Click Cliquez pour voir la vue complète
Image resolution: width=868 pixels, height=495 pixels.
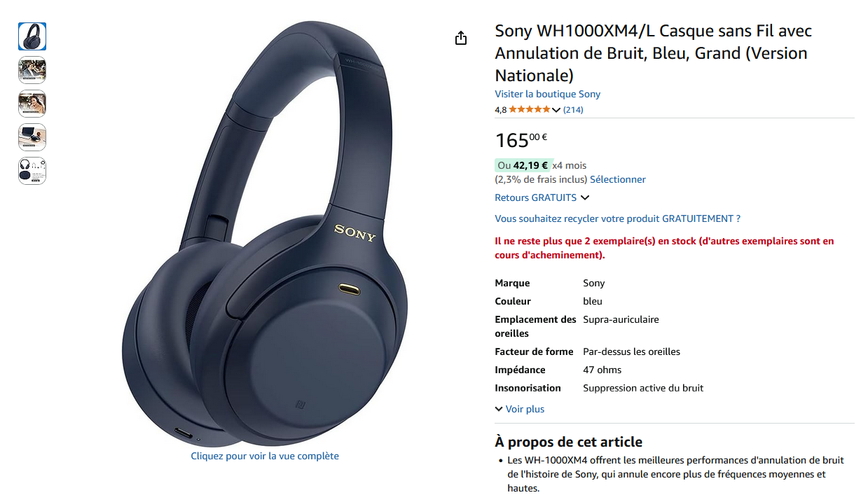[x=265, y=456]
